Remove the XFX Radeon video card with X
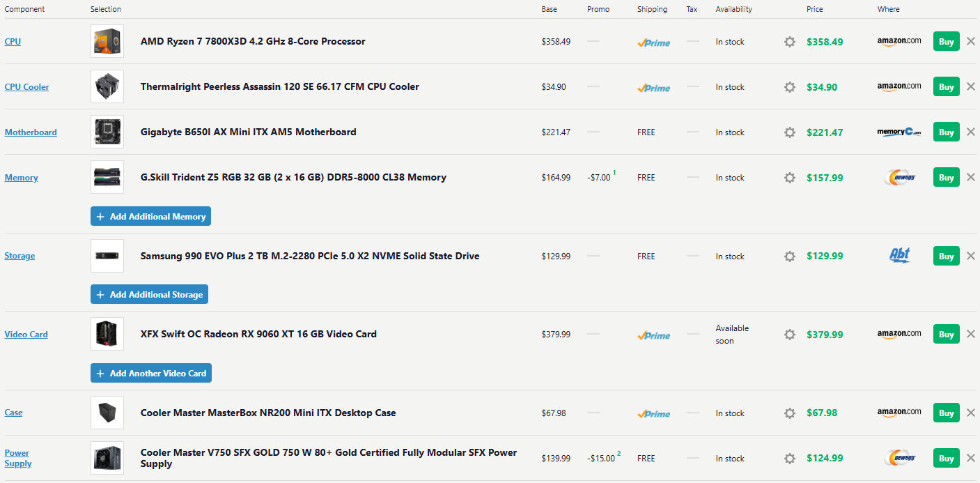The height and width of the screenshot is (483, 980). pos(971,334)
